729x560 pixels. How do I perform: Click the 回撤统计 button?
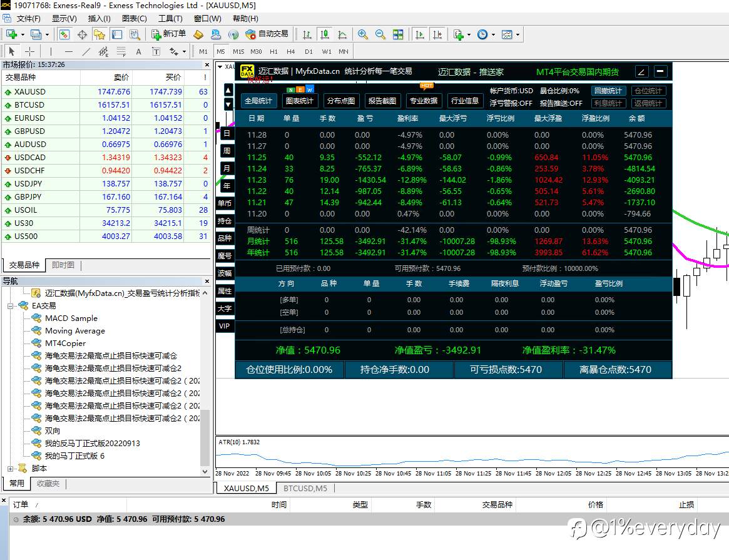click(x=608, y=91)
